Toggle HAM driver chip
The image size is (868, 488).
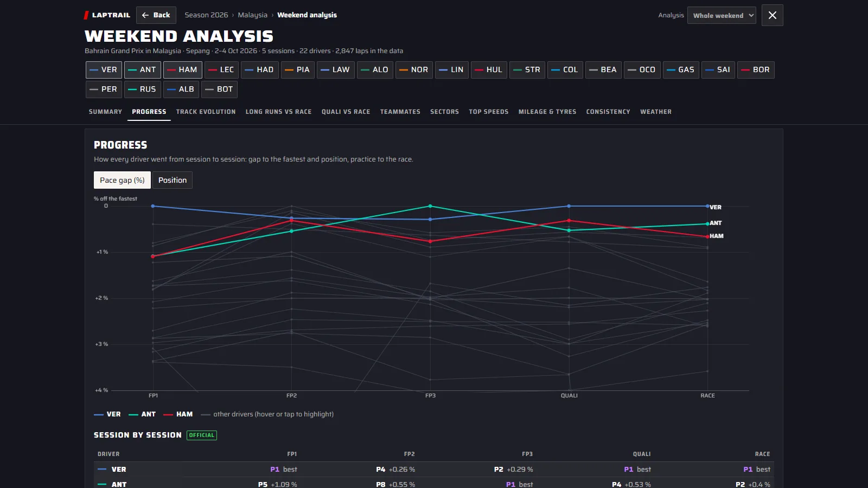click(183, 69)
